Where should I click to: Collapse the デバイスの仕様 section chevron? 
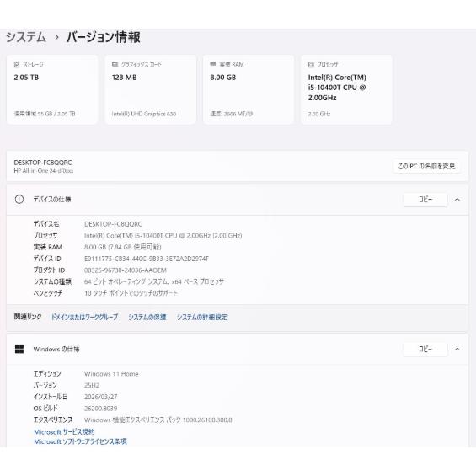click(x=457, y=200)
